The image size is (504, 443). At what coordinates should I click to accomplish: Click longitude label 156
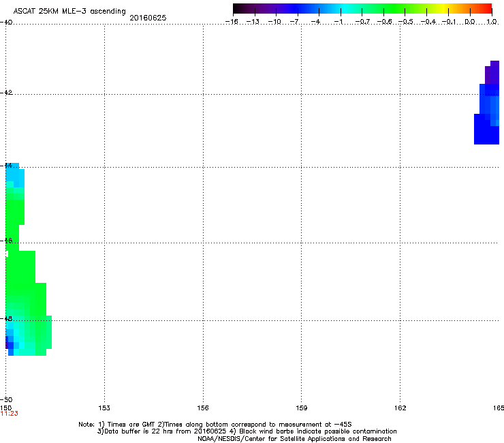pos(203,408)
